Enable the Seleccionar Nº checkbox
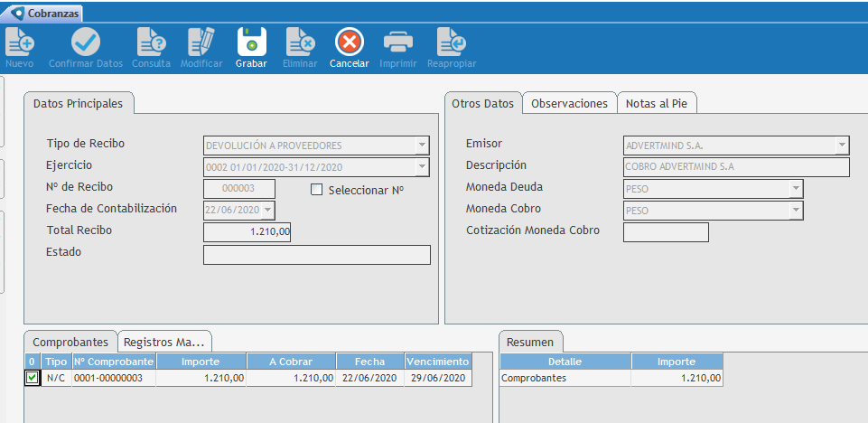Image resolution: width=868 pixels, height=423 pixels. pos(316,190)
